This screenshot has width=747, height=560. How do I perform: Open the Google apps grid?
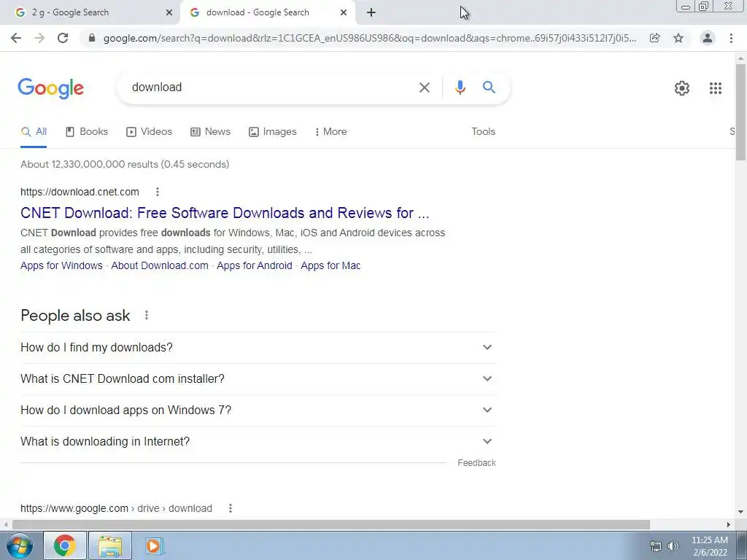click(x=715, y=88)
